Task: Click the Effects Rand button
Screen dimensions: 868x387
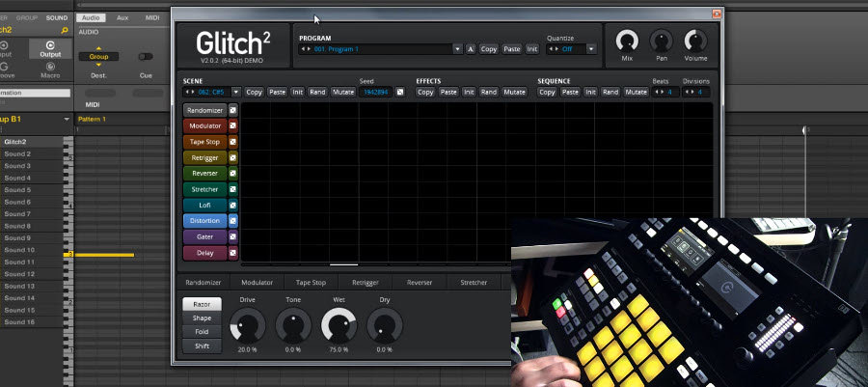Action: [489, 92]
